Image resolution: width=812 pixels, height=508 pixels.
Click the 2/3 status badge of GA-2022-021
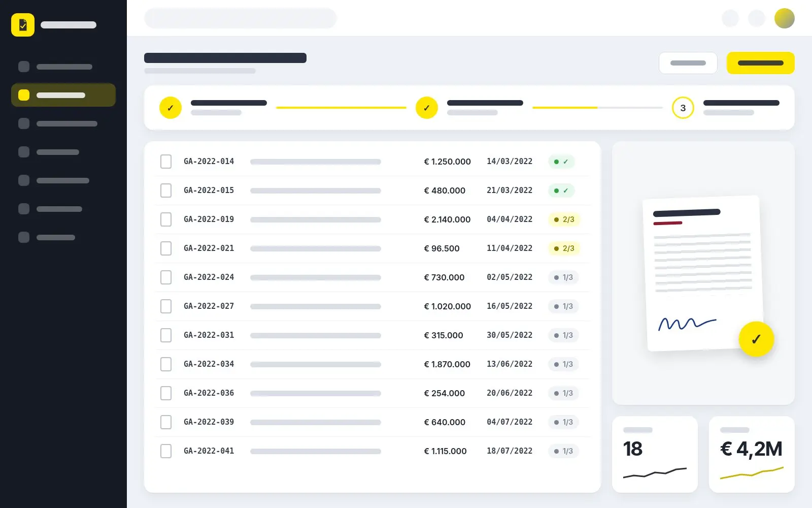click(564, 248)
